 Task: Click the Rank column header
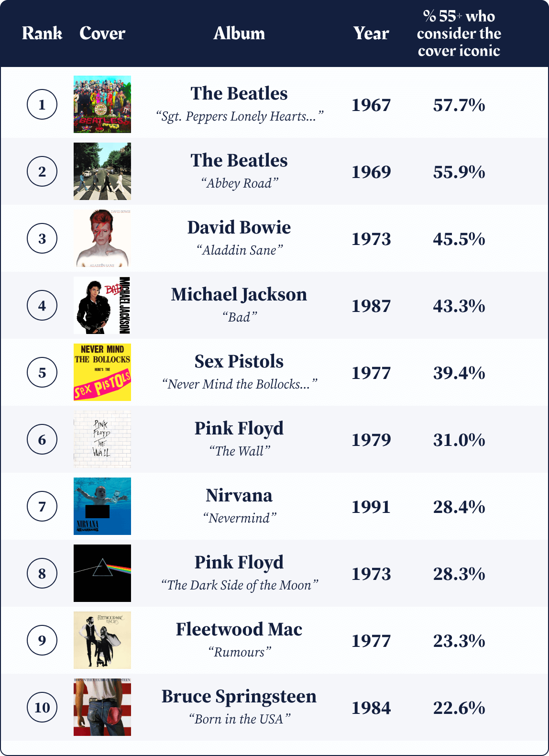[x=42, y=33]
